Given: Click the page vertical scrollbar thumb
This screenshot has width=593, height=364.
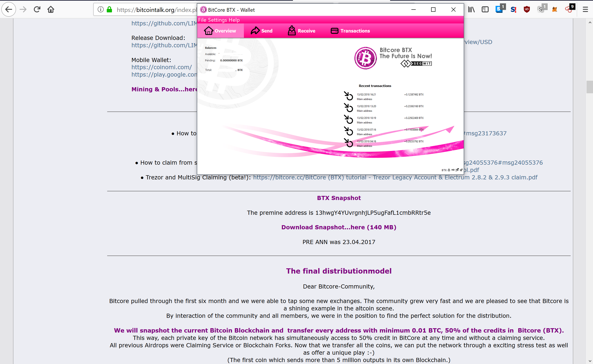Looking at the screenshot, I should click(590, 87).
